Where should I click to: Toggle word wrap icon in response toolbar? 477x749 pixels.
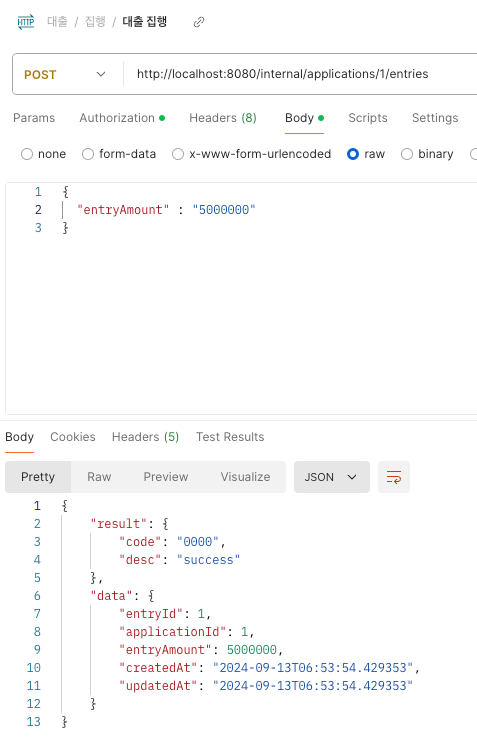[x=393, y=477]
